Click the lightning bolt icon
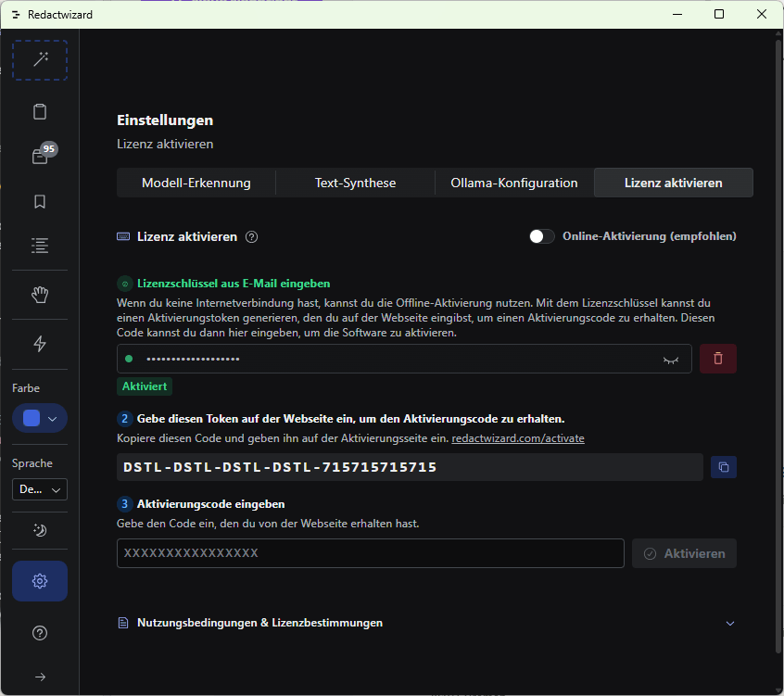784x696 pixels. 40,344
